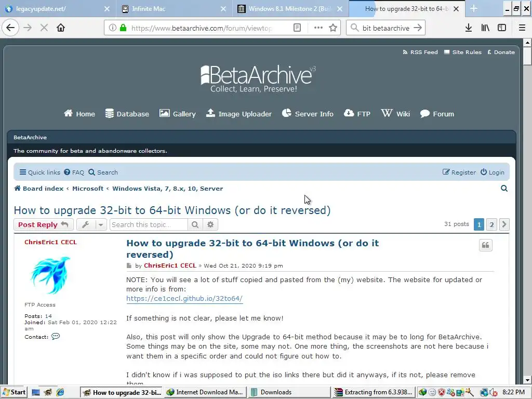Go to page 2 of the topic
Image resolution: width=532 pixels, height=399 pixels.
(491, 224)
